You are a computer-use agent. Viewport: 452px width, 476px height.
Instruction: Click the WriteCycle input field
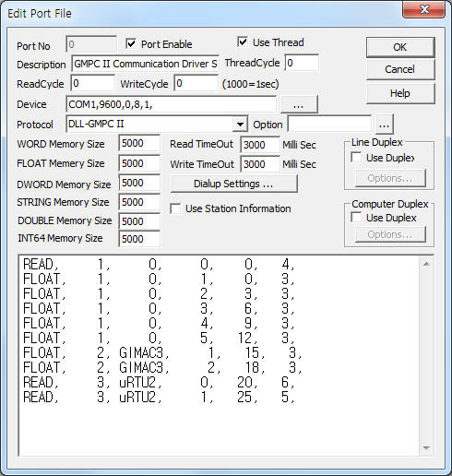click(196, 83)
